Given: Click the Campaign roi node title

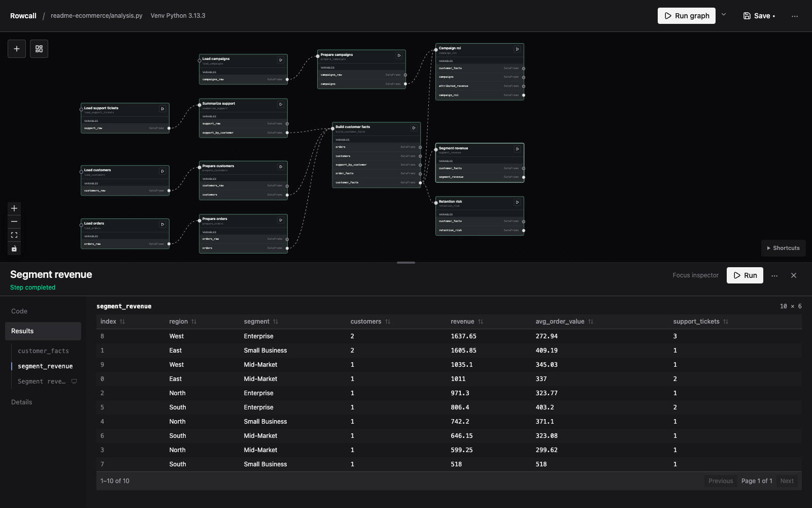Looking at the screenshot, I should [450, 48].
